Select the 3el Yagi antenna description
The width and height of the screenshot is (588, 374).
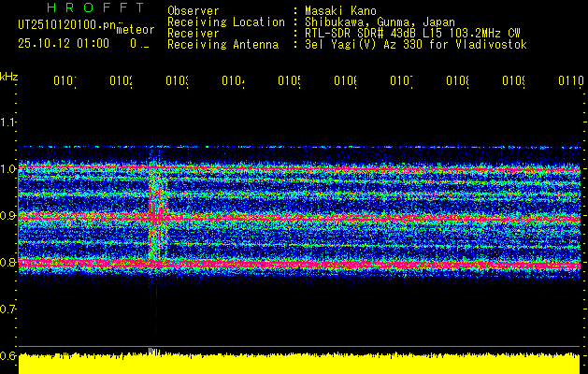point(415,44)
